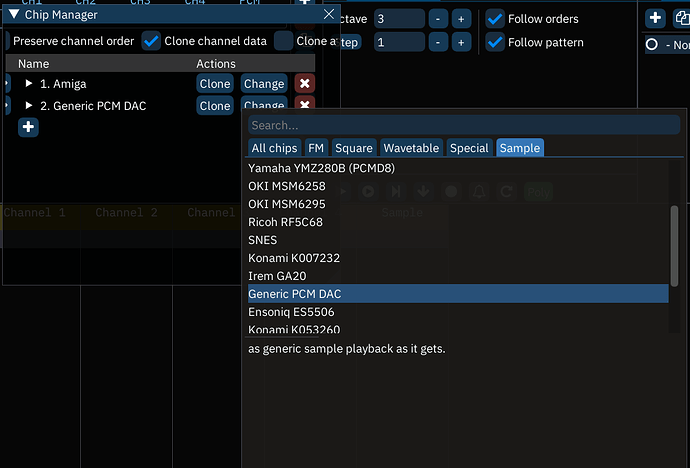Click the dimmed down-arrow icon
Viewport: 690px width, 468px height.
(423, 191)
